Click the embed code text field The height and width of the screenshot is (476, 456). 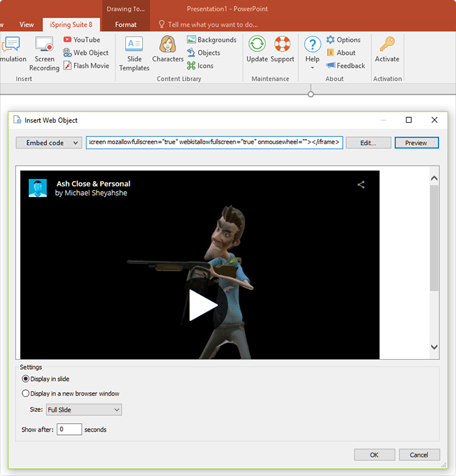214,142
